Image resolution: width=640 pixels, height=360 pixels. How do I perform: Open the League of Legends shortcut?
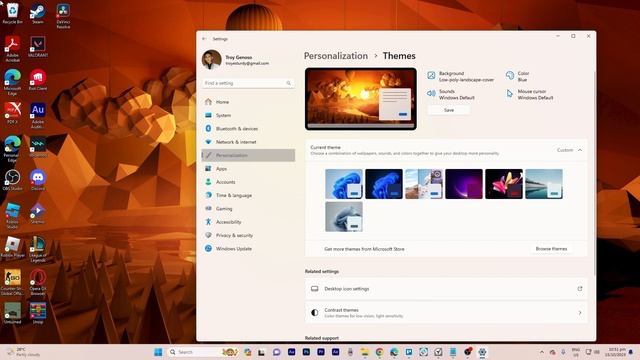(x=38, y=249)
